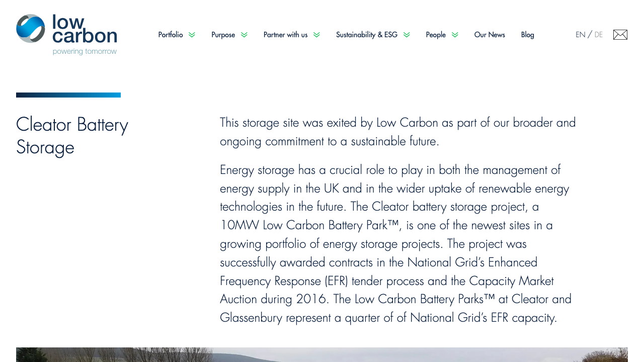The image size is (644, 362).
Task: Expand the People dropdown chevron
Action: point(455,35)
